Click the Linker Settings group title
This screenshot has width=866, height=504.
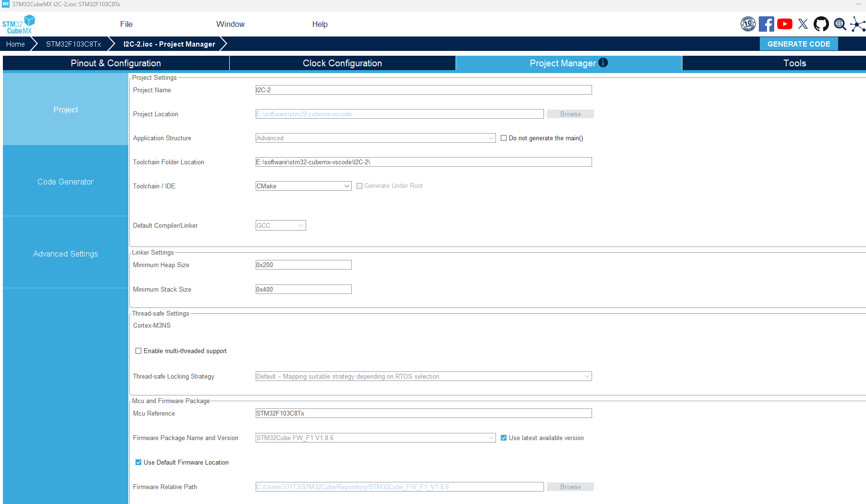click(153, 252)
